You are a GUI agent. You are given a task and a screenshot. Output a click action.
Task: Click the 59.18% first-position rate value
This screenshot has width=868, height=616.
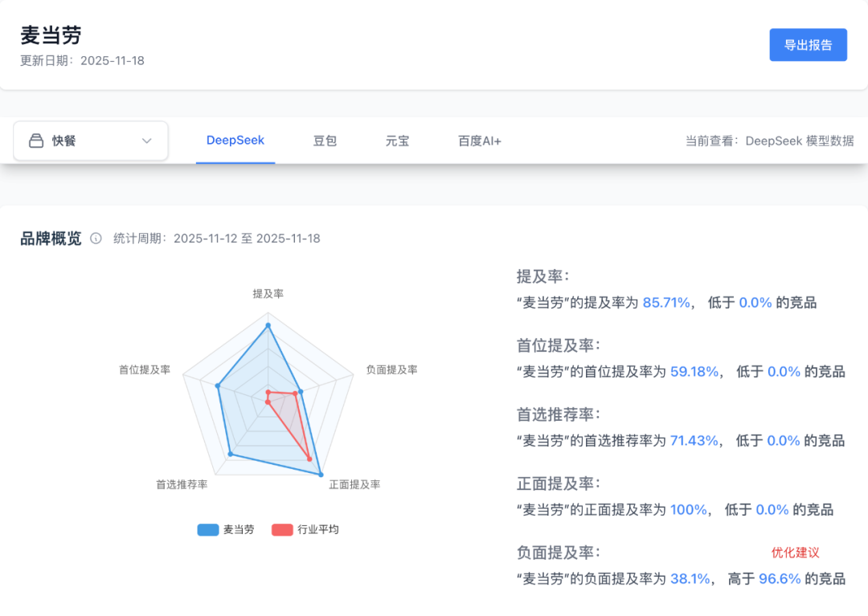pyautogui.click(x=694, y=372)
